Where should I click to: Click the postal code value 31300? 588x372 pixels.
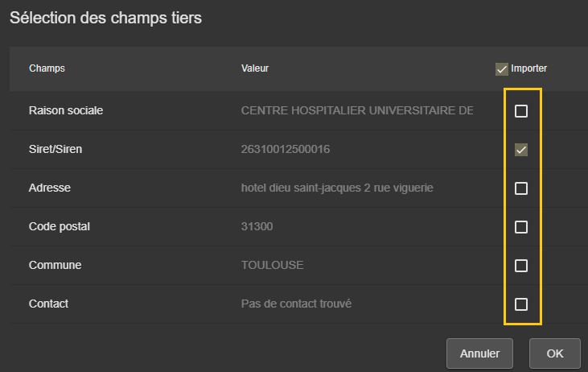click(x=257, y=226)
